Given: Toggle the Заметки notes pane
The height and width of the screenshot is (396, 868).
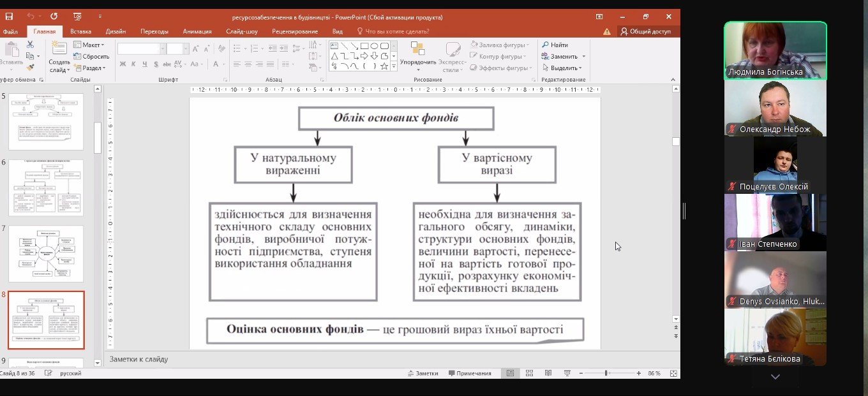Looking at the screenshot, I should click(423, 373).
